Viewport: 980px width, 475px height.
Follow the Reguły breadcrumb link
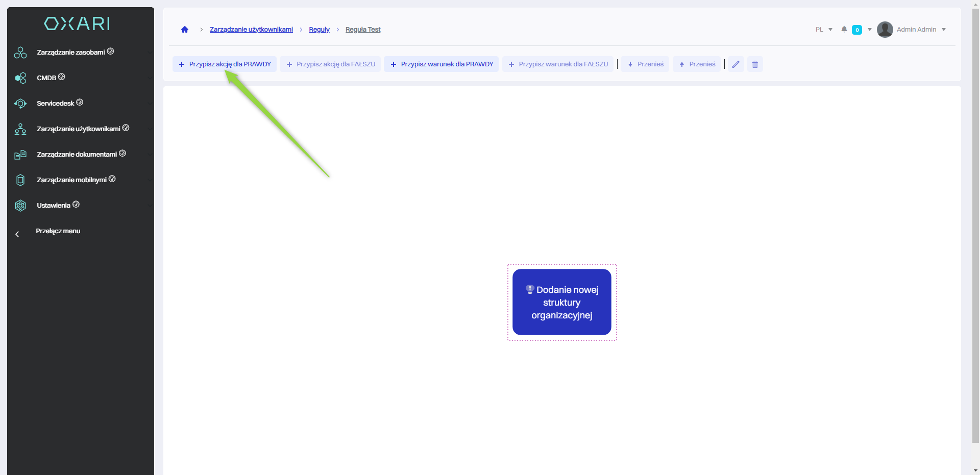(319, 30)
